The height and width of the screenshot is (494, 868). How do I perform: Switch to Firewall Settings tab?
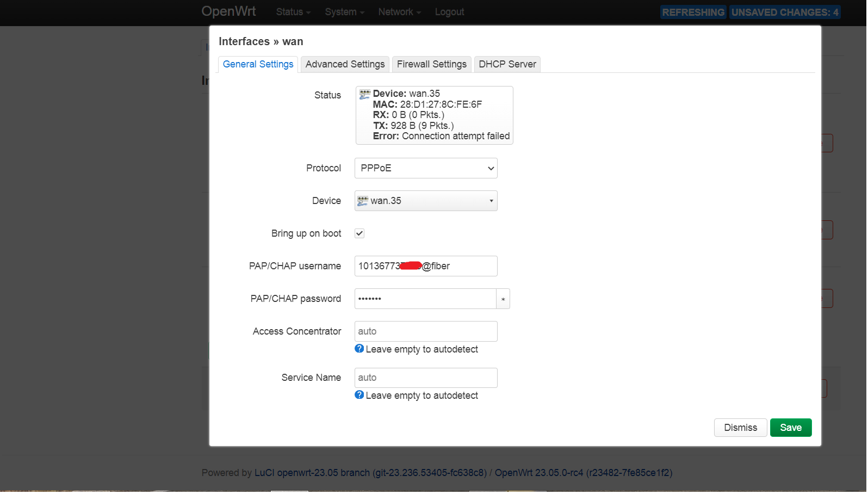tap(432, 65)
